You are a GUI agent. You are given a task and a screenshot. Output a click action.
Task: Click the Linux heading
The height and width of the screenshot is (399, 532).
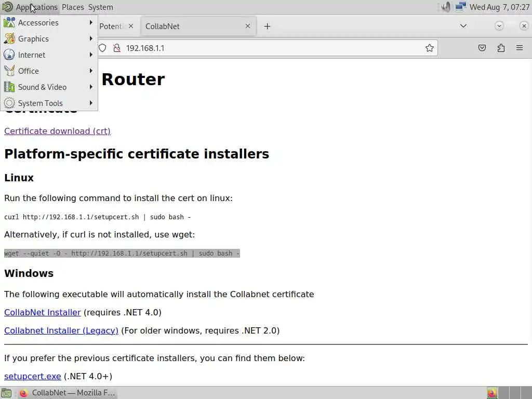point(19,178)
